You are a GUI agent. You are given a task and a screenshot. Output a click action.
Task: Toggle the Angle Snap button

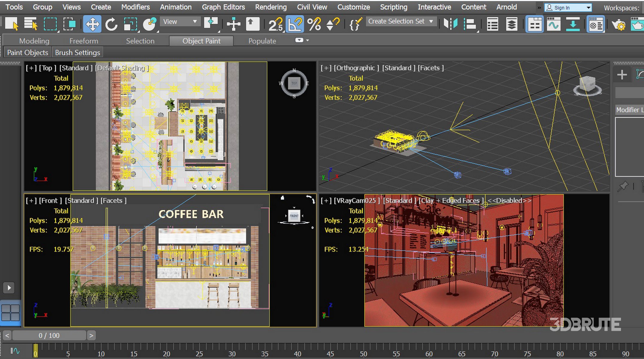coord(295,24)
